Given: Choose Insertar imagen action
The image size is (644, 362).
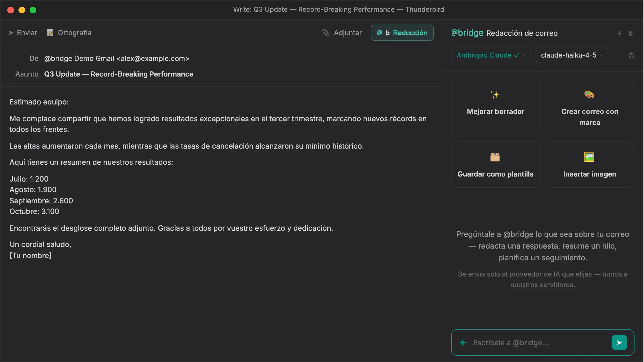Looking at the screenshot, I should [x=590, y=165].
